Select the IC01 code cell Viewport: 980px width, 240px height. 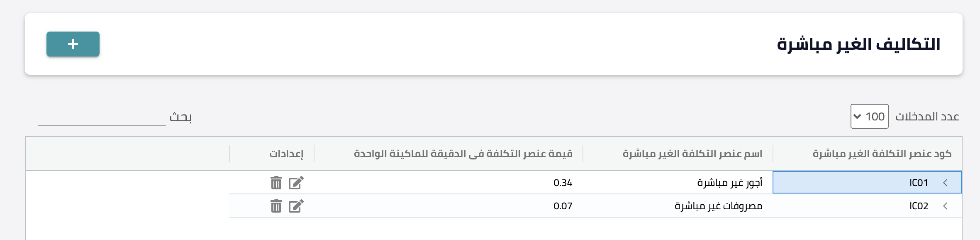867,183
